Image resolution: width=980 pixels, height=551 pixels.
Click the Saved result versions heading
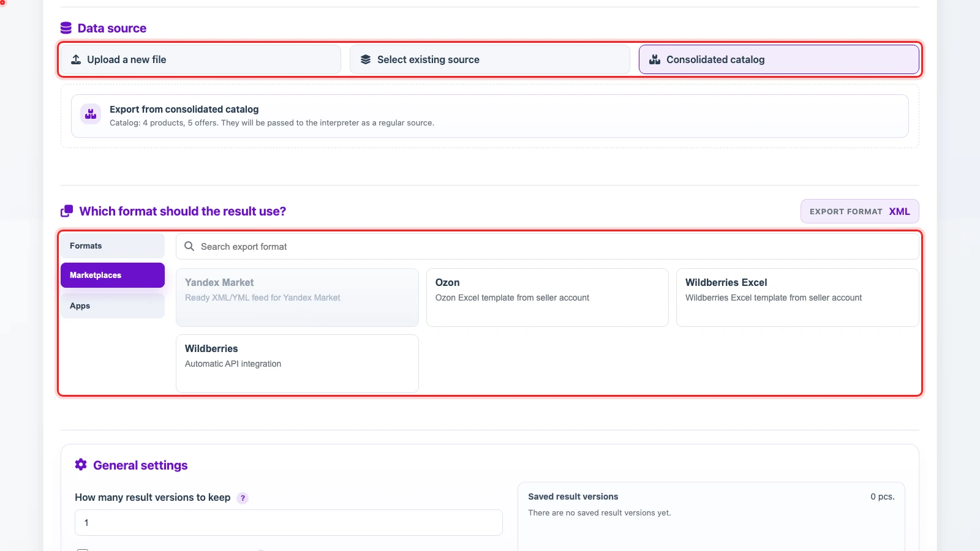573,497
